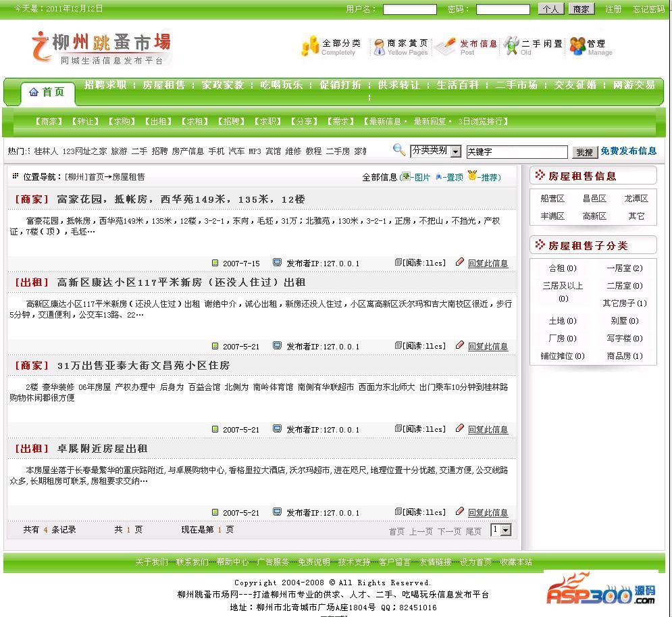The image size is (672, 617).
Task: Open 吃喝玩乐 navigation menu item
Action: tap(281, 85)
